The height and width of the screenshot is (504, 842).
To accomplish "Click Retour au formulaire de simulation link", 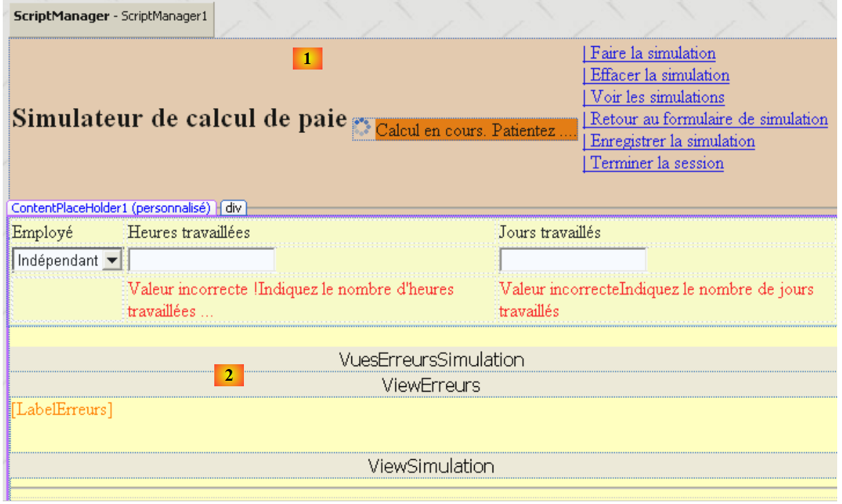I will (705, 119).
